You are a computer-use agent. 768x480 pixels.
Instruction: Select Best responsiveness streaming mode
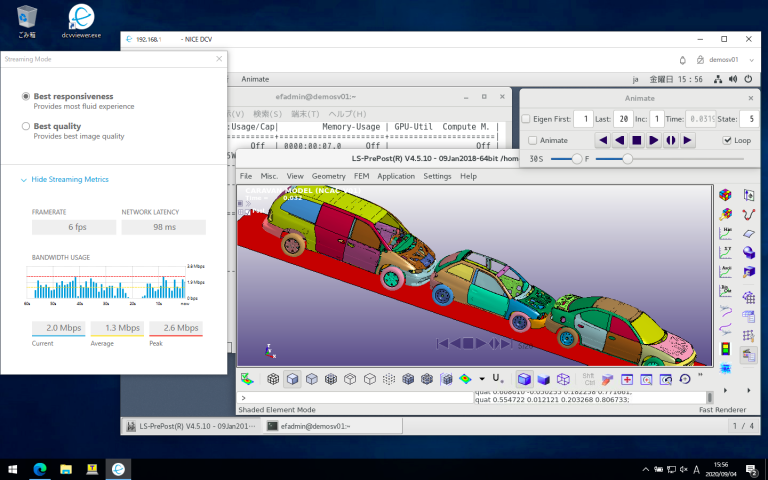(26, 96)
